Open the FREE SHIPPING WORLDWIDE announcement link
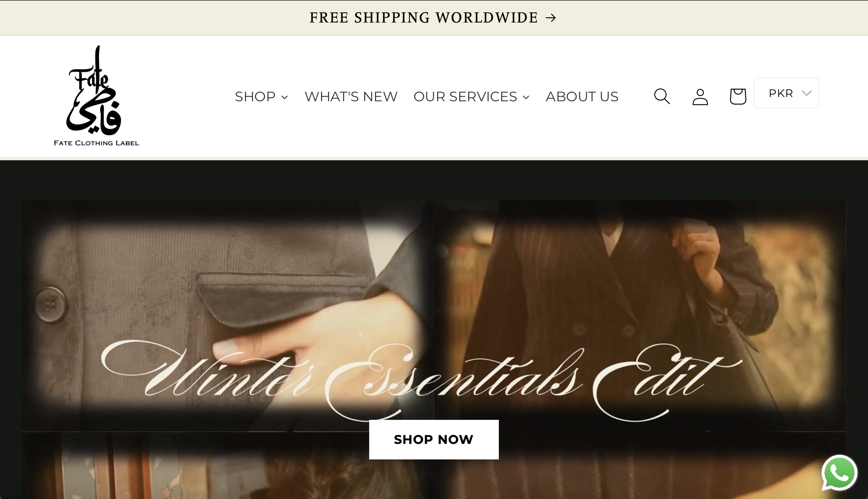 [x=433, y=17]
